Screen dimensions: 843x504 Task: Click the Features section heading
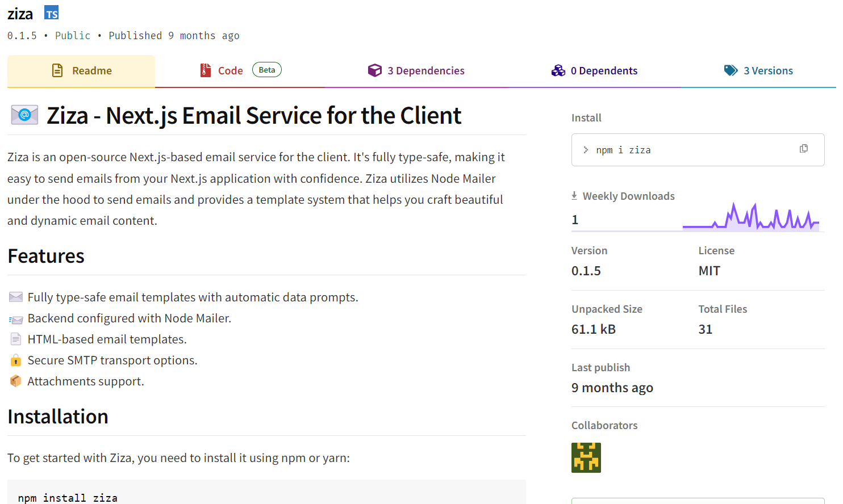pos(46,256)
